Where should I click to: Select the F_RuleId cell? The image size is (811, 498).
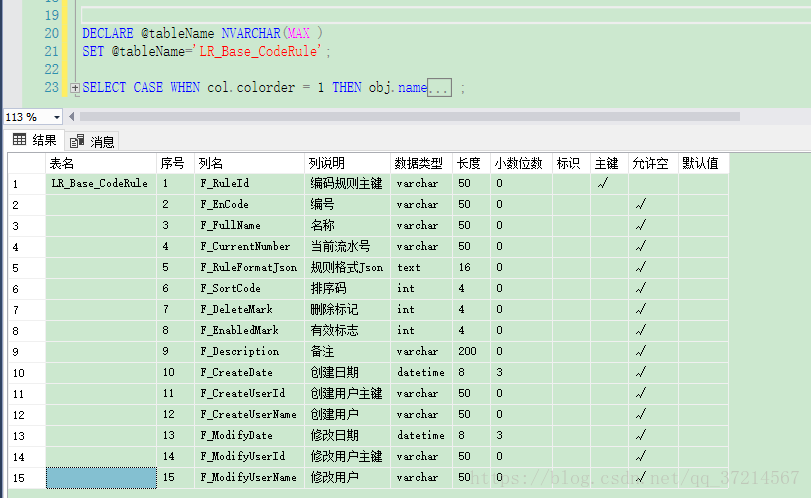(249, 184)
